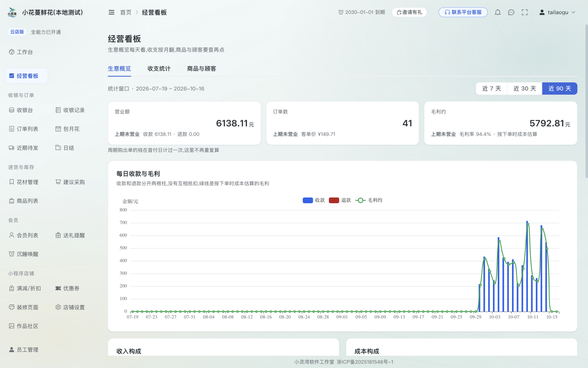
Task: Collapse the sidebar with the hamburger icon
Action: (111, 12)
